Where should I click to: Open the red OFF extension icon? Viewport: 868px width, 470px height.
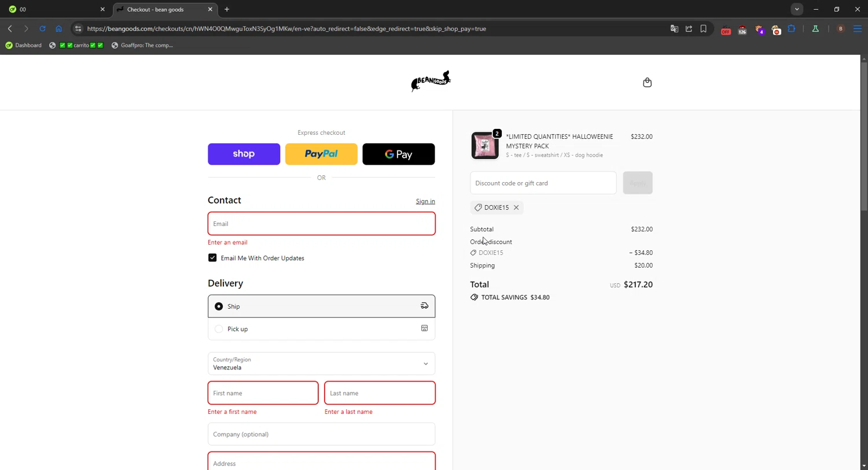point(726,29)
